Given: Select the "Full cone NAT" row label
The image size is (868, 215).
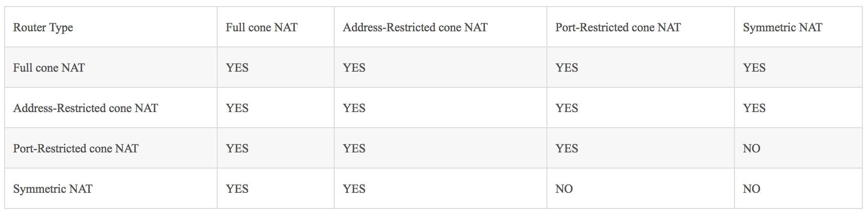Looking at the screenshot, I should pos(49,68).
